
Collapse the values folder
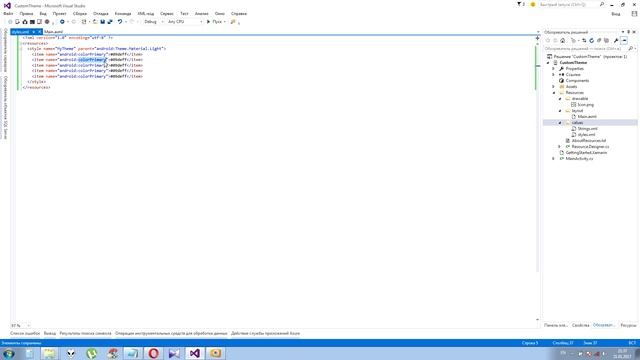[560, 122]
